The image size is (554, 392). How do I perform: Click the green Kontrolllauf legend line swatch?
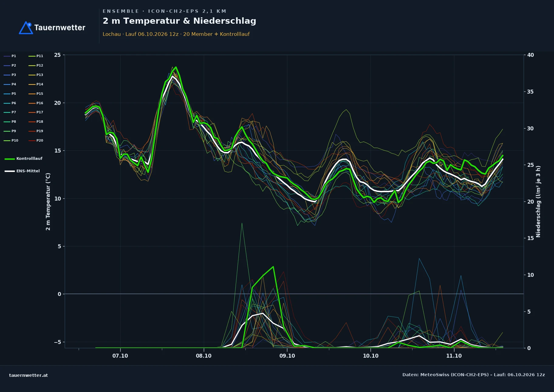pos(10,159)
